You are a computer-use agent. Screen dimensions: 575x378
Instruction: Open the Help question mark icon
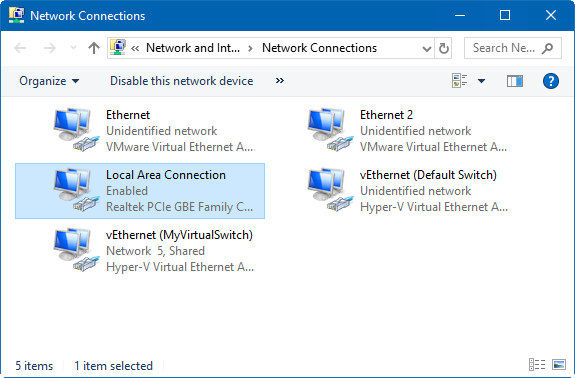pos(550,81)
